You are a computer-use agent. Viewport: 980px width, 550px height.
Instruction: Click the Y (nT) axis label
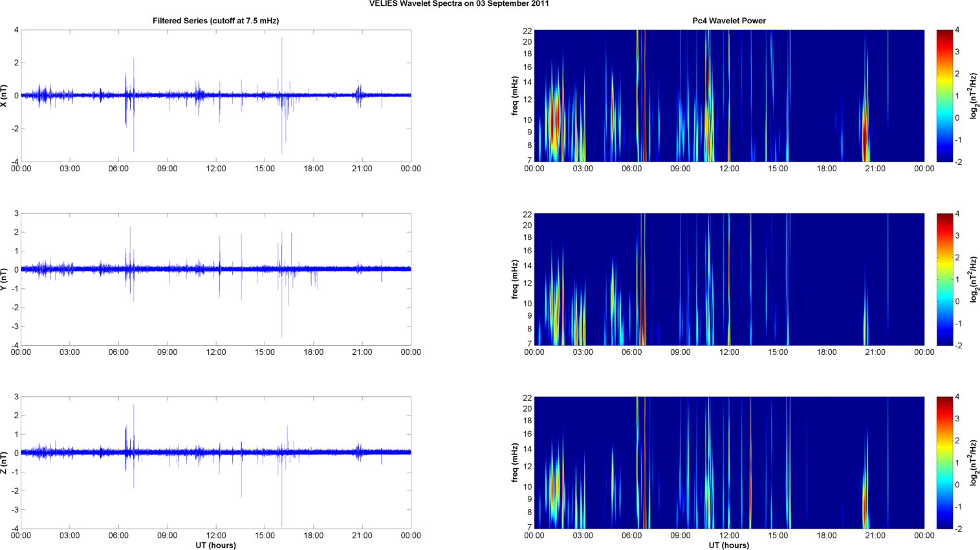coord(5,279)
